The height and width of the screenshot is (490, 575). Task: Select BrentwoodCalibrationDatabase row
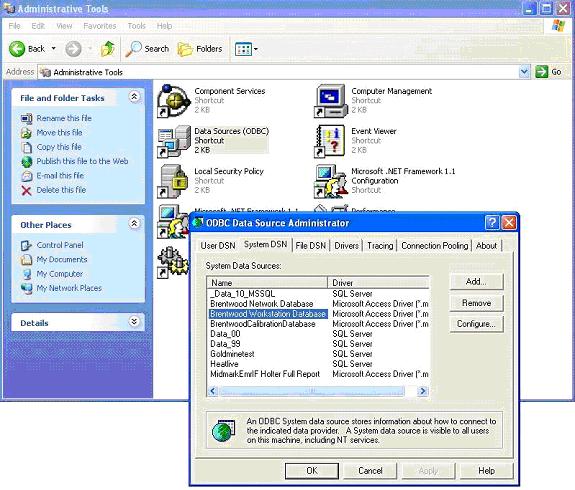pos(318,324)
